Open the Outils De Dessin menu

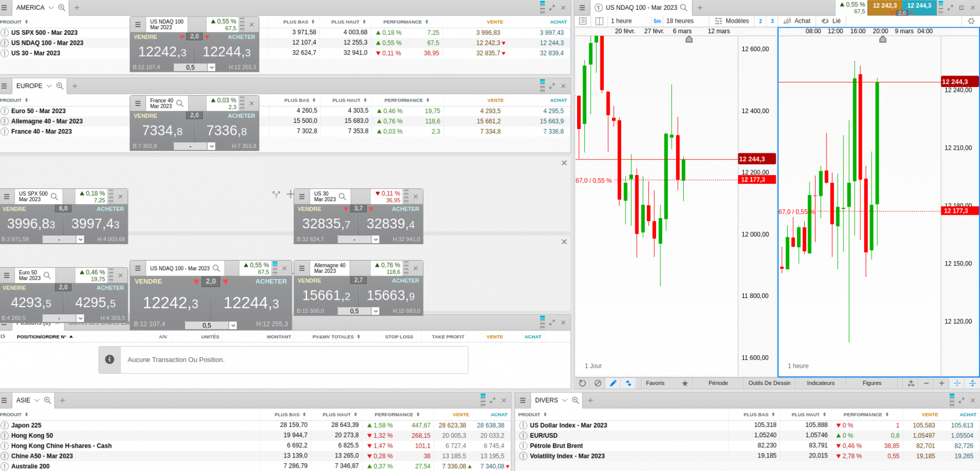[x=769, y=383]
